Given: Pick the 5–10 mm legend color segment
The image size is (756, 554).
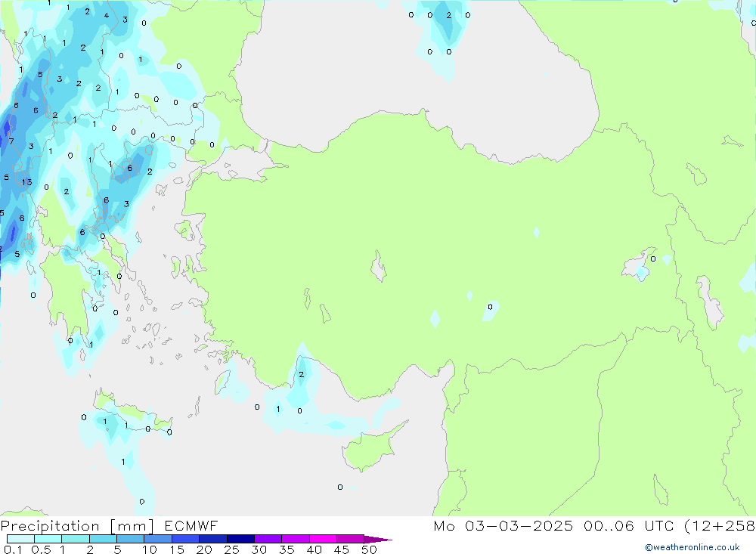Looking at the screenshot, I should (x=130, y=539).
